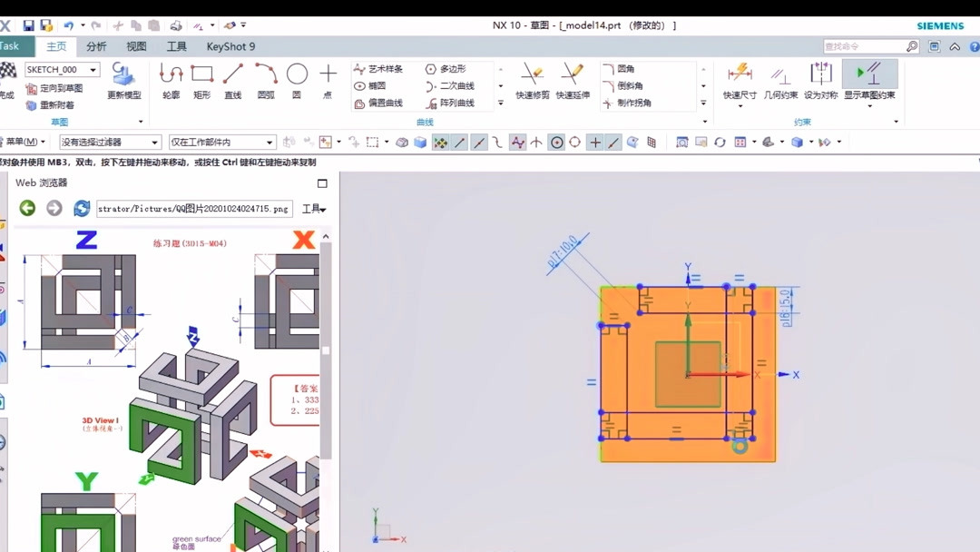Open the 快速尺寸 rapid dimension tool
The image size is (980, 552).
click(740, 81)
